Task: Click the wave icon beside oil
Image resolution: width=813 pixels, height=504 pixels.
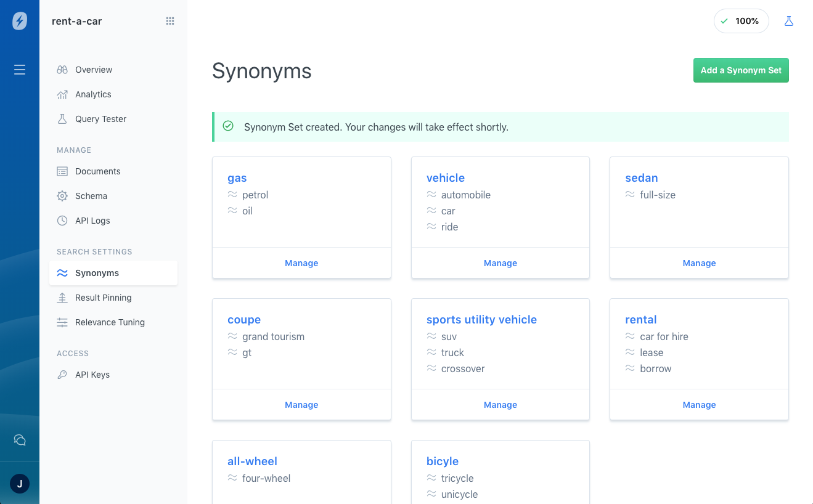Action: 232,210
